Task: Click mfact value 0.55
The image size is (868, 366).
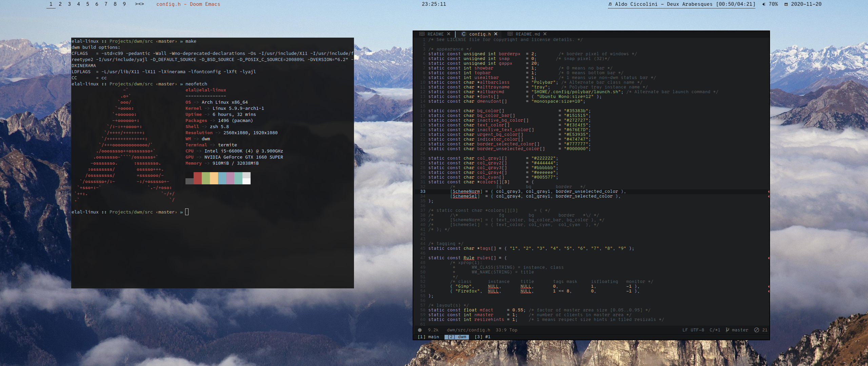Action: (x=518, y=310)
